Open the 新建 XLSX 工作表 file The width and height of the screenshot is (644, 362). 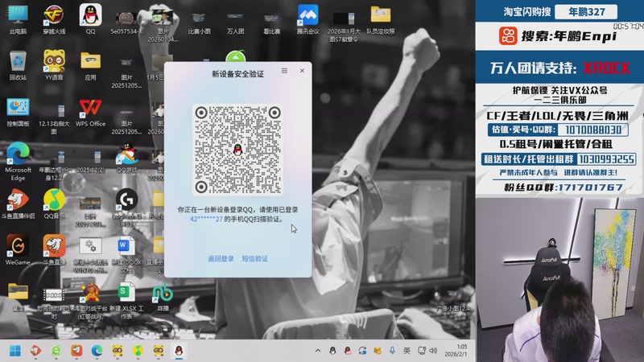tap(126, 300)
